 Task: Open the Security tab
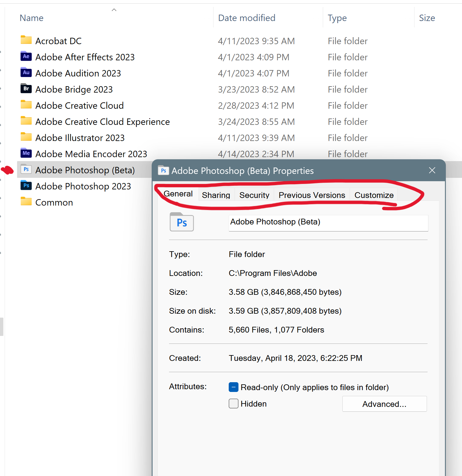coord(254,195)
